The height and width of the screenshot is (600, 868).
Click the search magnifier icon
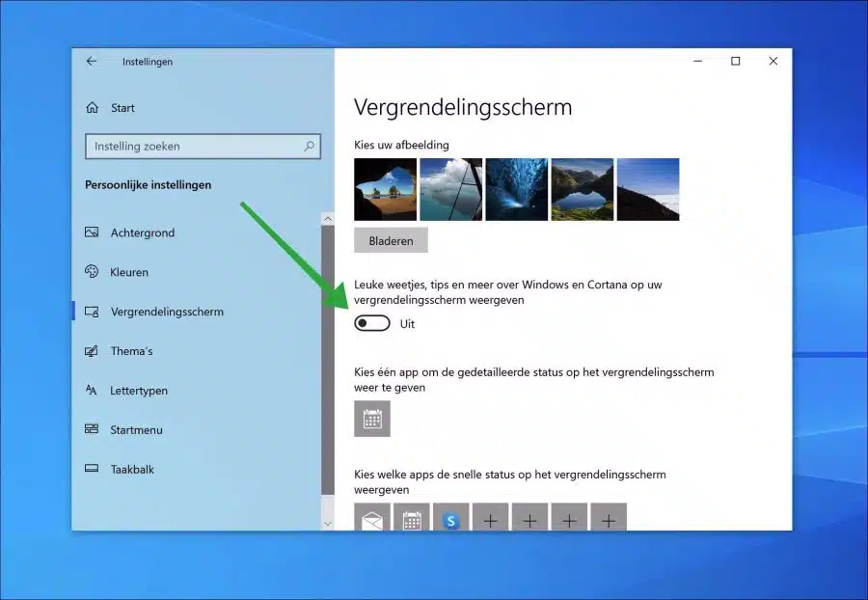click(x=309, y=146)
